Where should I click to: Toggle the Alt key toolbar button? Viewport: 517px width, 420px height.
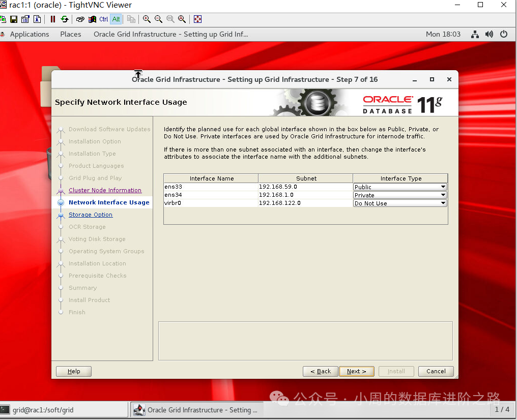click(x=116, y=19)
